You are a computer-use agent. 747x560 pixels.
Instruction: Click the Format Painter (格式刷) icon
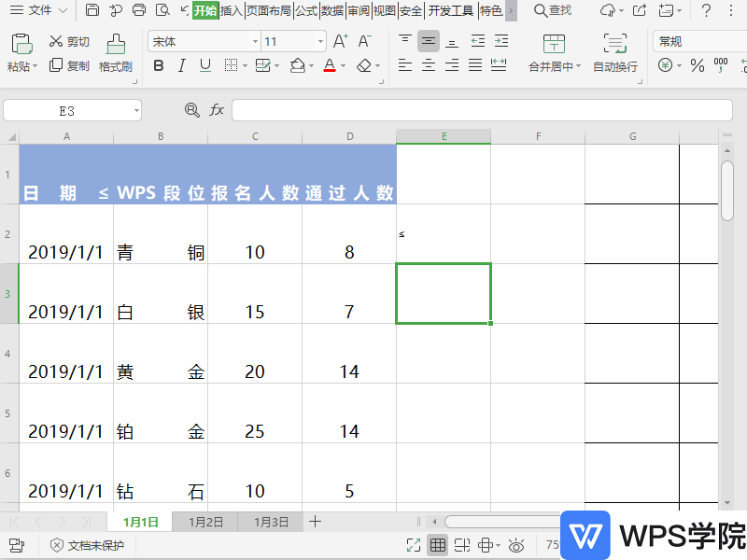[x=116, y=45]
